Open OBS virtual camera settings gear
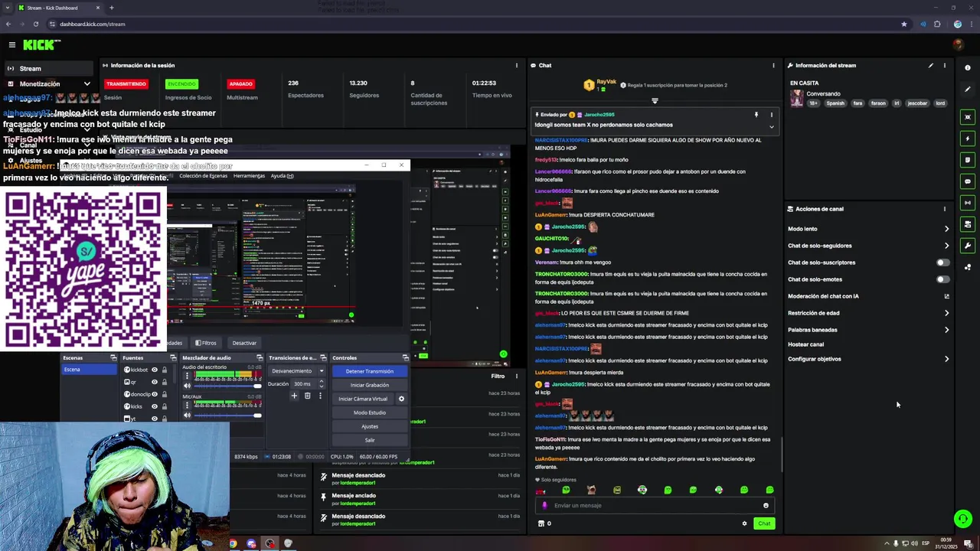Screen dimensions: 980x551 tap(401, 399)
